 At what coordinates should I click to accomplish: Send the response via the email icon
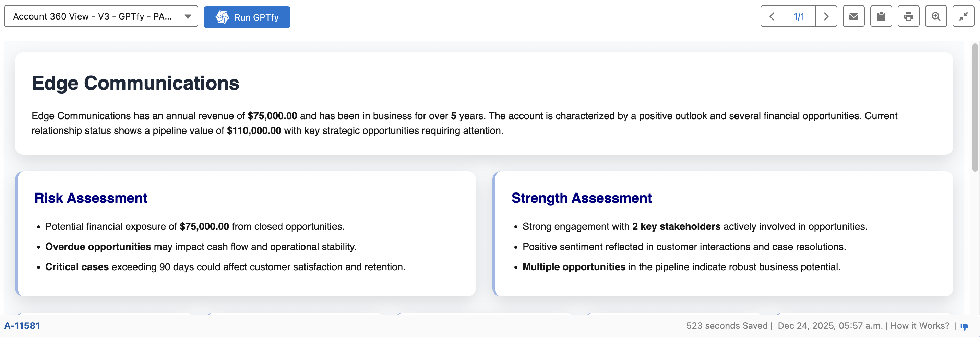coord(853,16)
